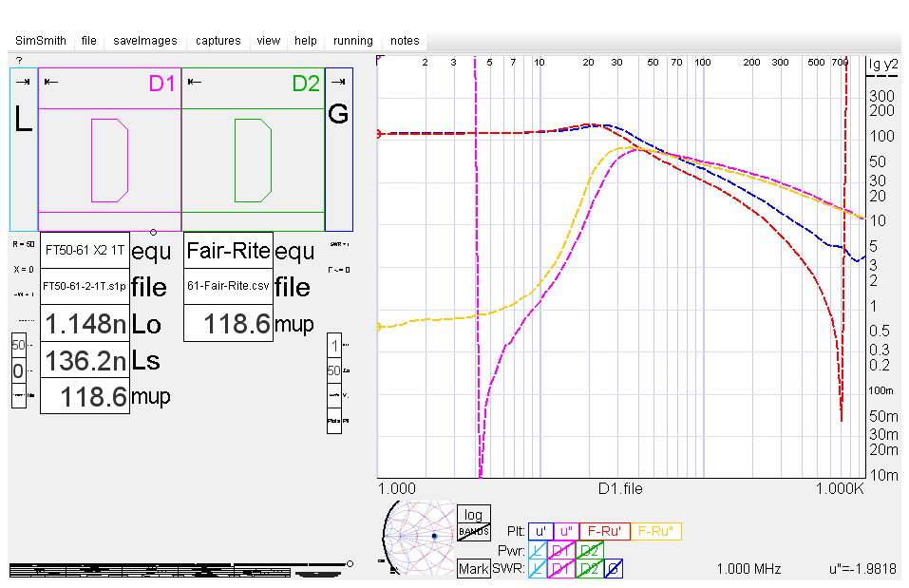Click the L block's 50 value field
This screenshot has width=909, height=588.
(x=19, y=345)
